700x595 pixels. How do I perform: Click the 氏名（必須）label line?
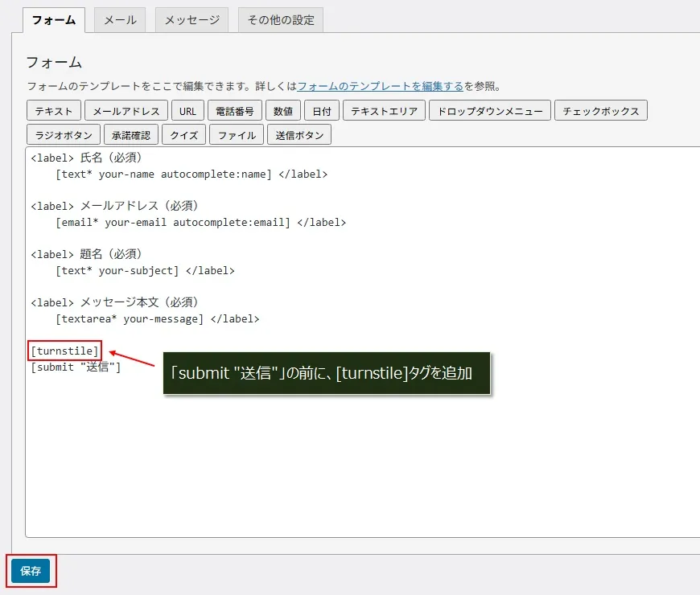click(87, 158)
